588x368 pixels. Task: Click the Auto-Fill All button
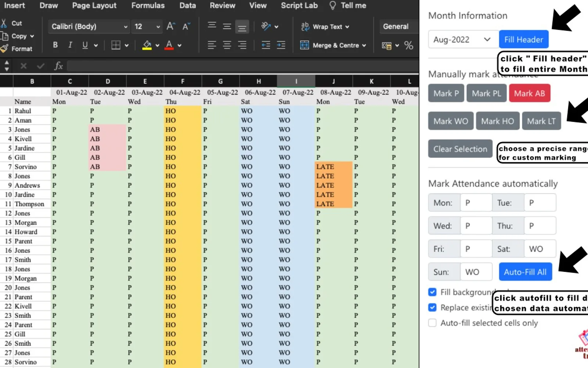525,272
